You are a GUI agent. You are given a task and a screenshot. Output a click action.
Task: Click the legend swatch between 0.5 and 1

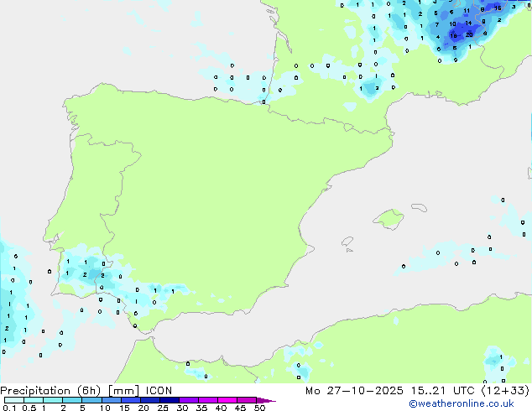coord(34,400)
